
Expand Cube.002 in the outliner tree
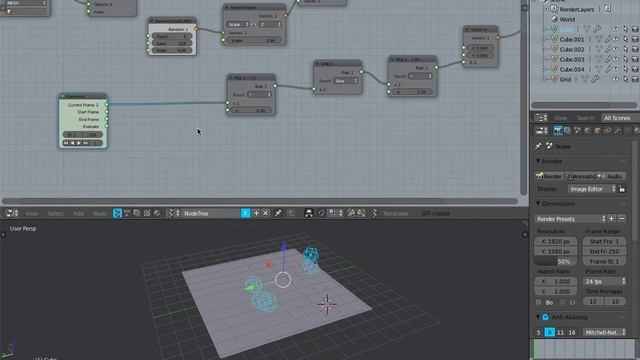pos(543,49)
